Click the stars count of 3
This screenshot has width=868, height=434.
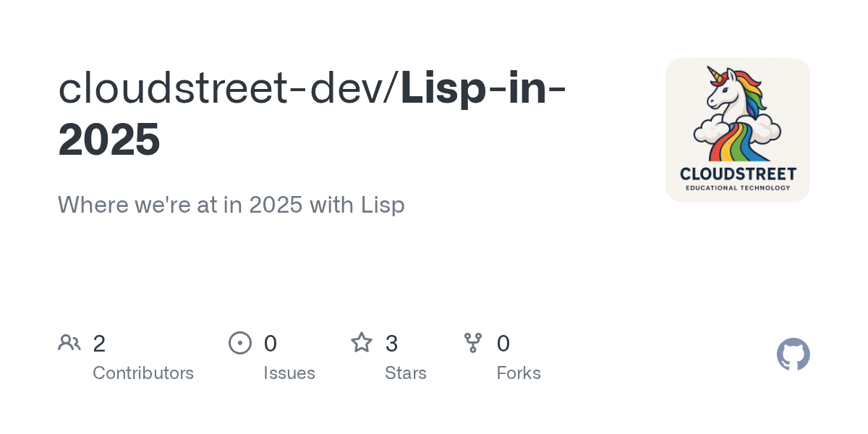click(x=391, y=344)
